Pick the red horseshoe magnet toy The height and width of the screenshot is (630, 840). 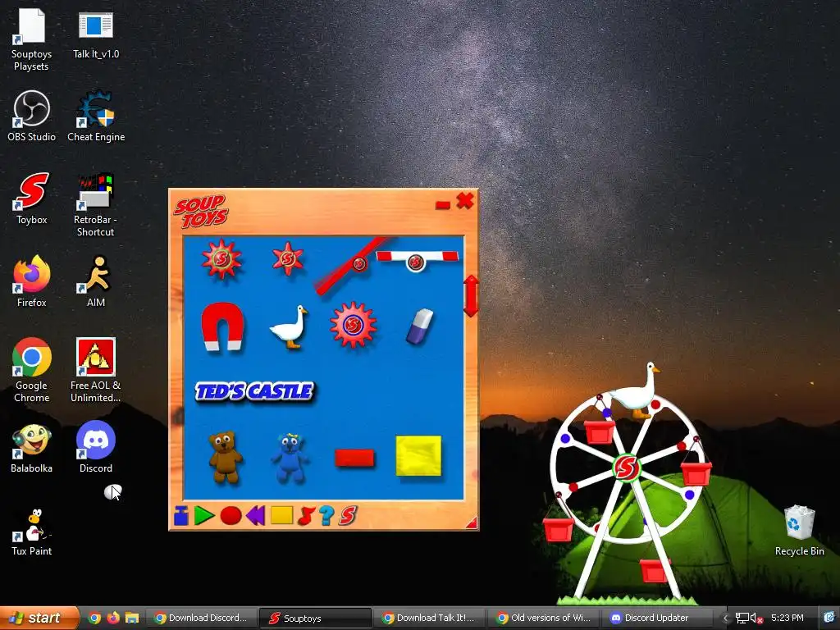click(222, 326)
